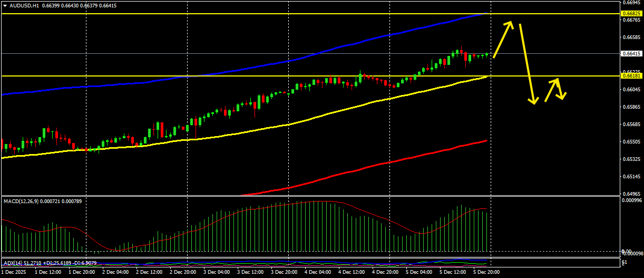Click the MACD scale value 0.000996

pos(631,200)
